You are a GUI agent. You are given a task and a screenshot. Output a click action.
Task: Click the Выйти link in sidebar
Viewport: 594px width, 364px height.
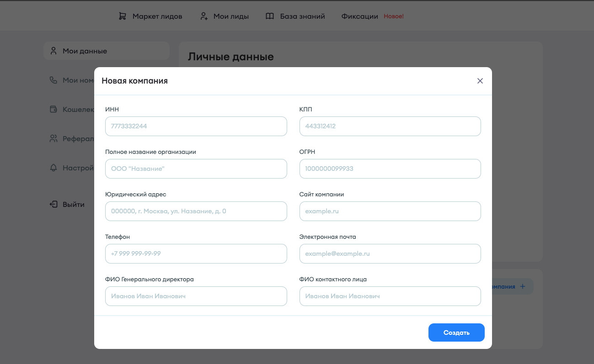pos(74,204)
